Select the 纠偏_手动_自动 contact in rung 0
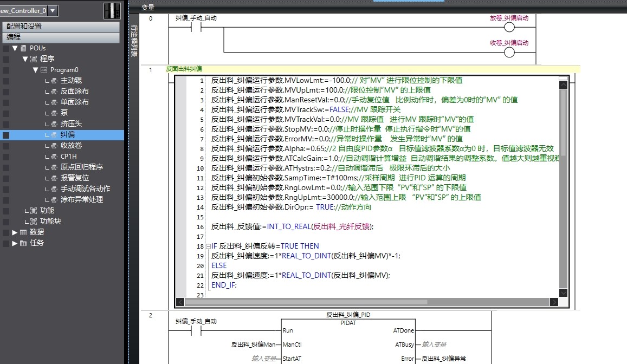This screenshot has width=627, height=364. 196,27
